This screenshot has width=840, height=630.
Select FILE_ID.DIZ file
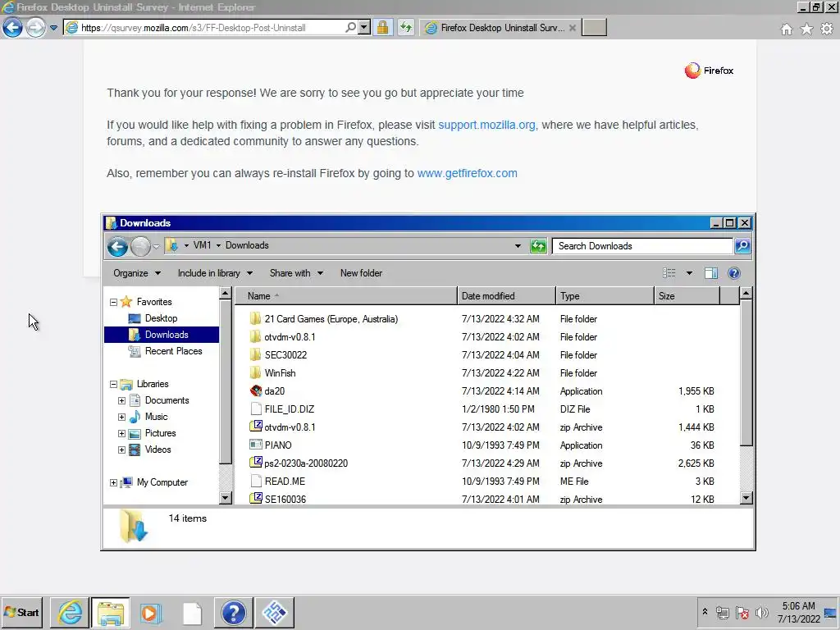[x=290, y=409]
